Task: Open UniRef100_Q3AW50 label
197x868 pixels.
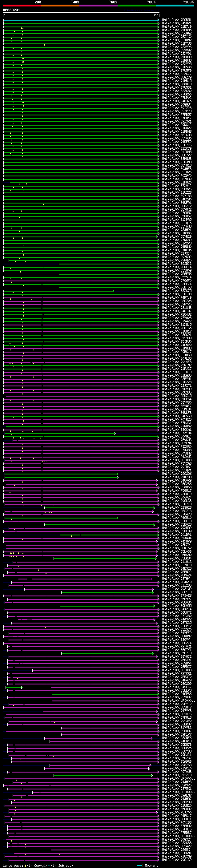Action: pos(176,487)
